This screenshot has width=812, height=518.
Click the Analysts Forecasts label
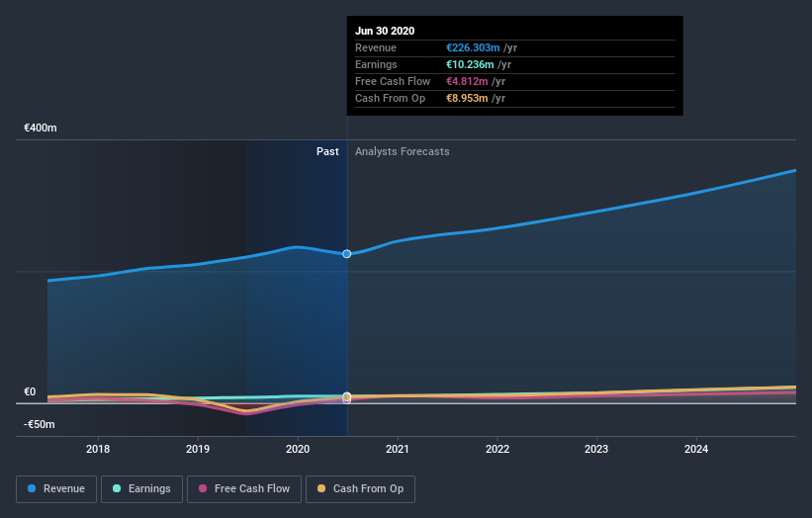[403, 151]
